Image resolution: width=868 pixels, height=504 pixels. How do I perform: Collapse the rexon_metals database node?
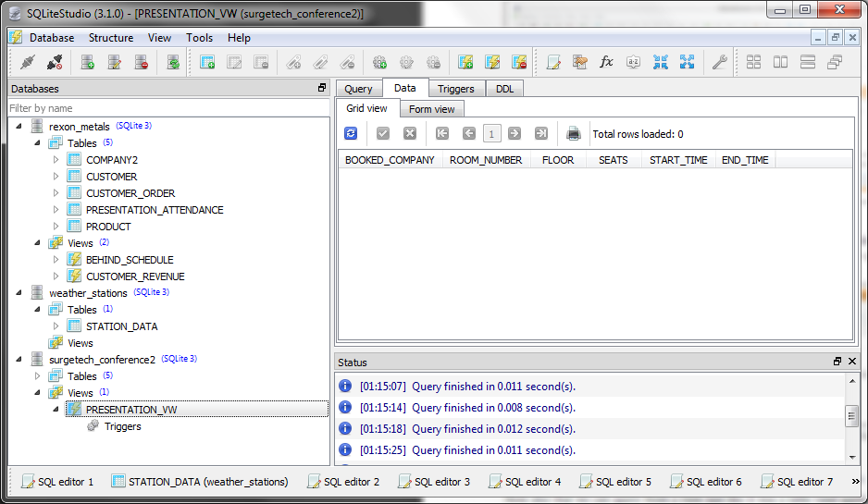19,126
